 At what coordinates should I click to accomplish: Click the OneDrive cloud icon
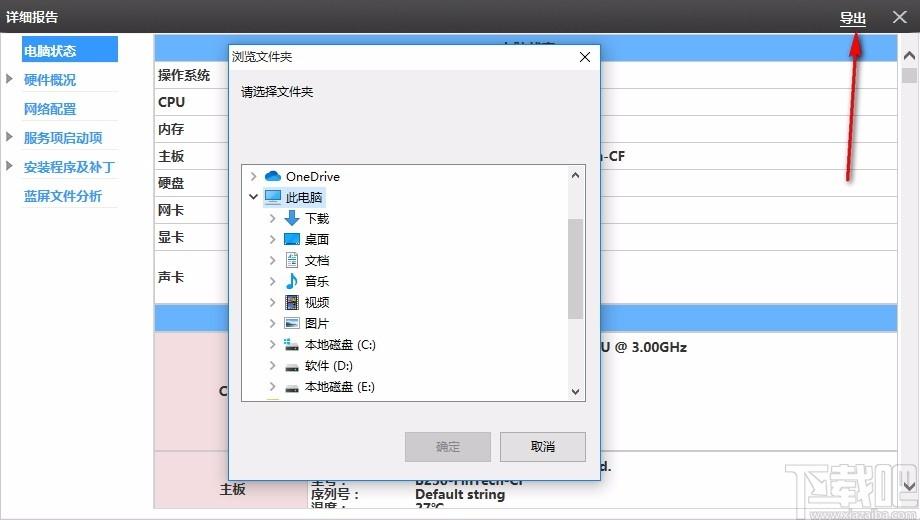pyautogui.click(x=273, y=176)
